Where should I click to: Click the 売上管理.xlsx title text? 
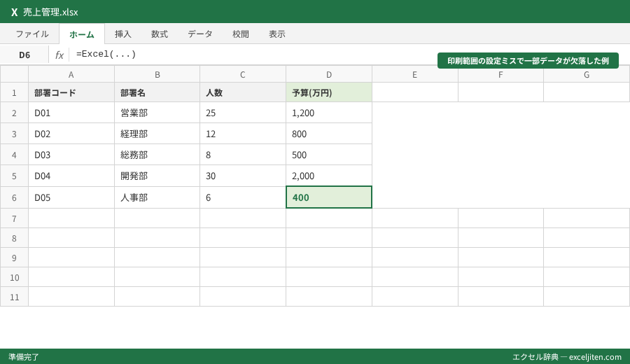(x=50, y=12)
